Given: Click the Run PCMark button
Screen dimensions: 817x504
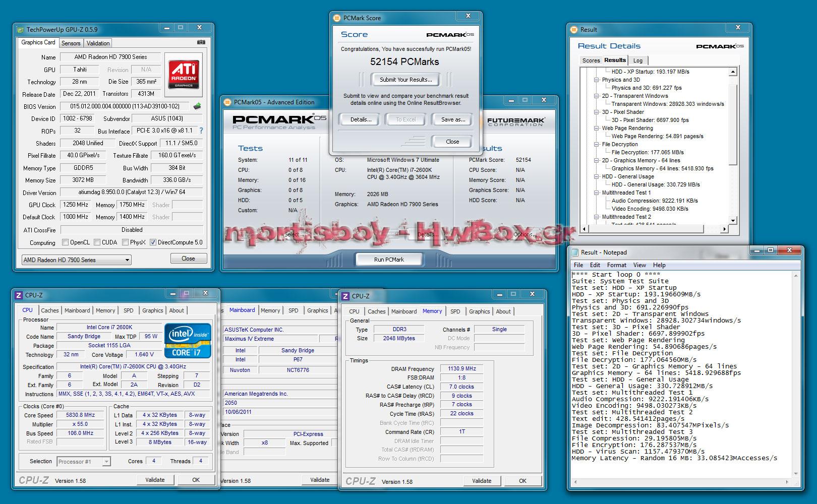Looking at the screenshot, I should pos(389,260).
